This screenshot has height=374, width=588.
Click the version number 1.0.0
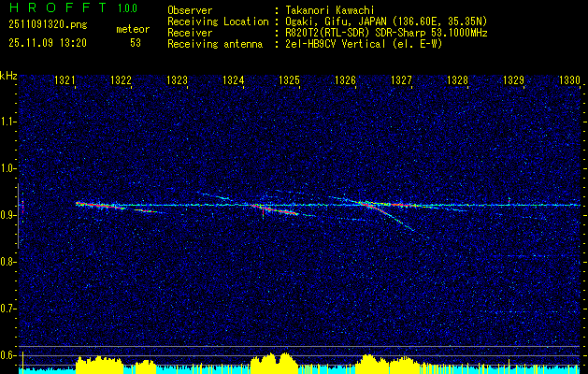point(127,8)
